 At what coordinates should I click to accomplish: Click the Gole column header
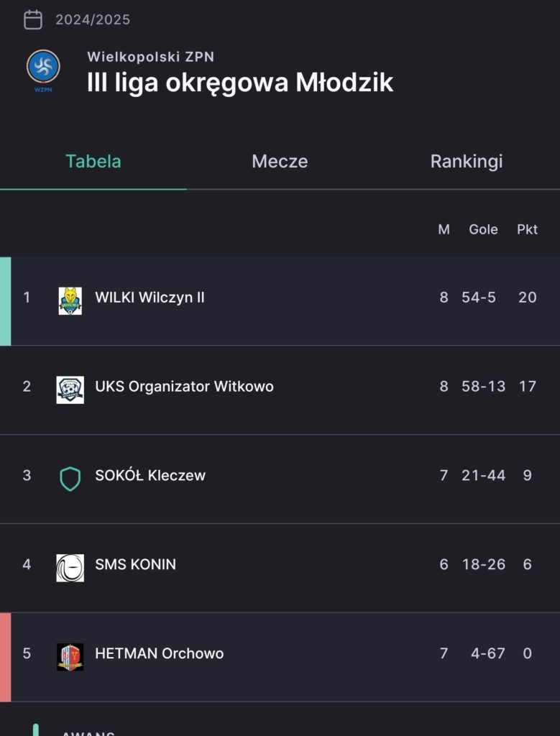pyautogui.click(x=483, y=229)
